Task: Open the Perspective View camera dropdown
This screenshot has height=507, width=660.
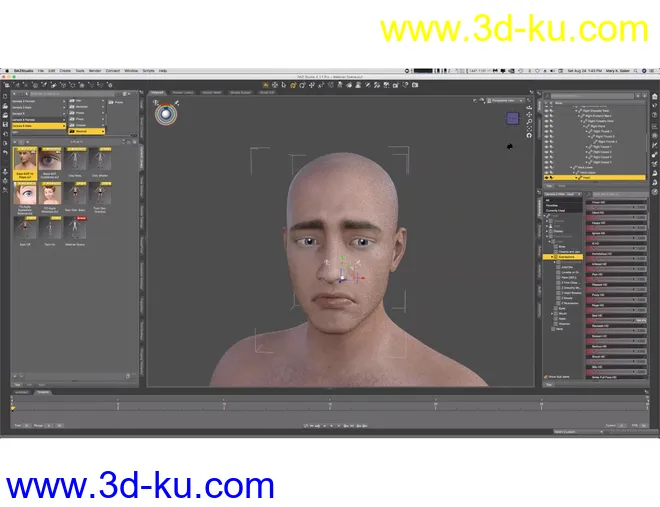Action: tap(508, 101)
